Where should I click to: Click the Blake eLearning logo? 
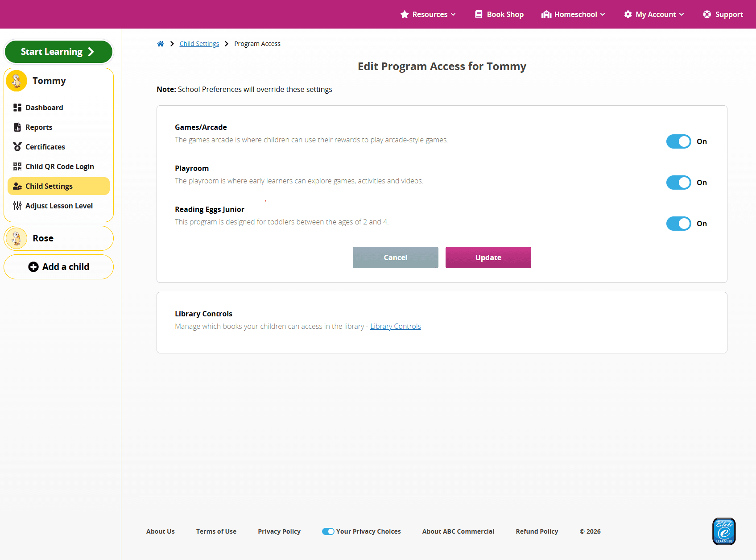click(x=724, y=531)
